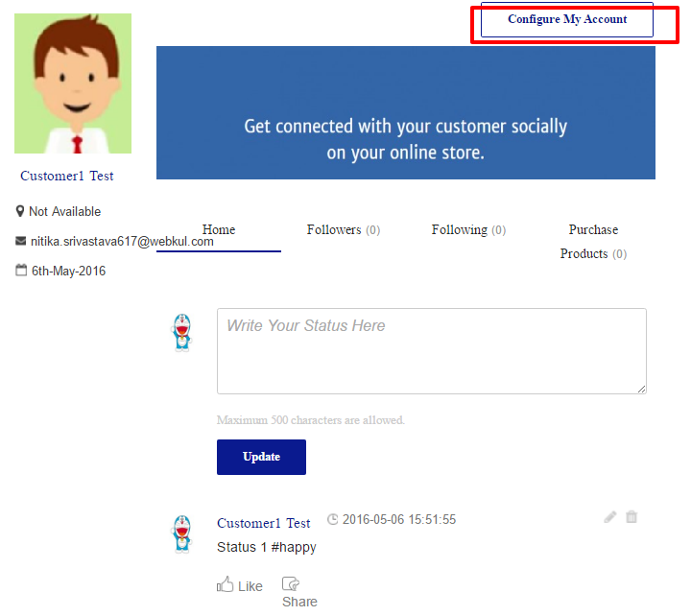Screen dimensions: 691x616
Task: Click the Doraemon avatar beside the status box
Action: click(181, 332)
